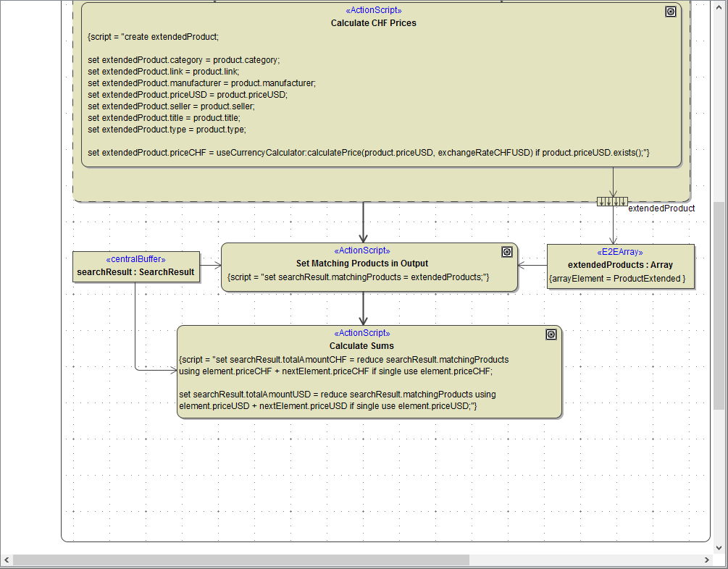This screenshot has width=728, height=569.
Task: Click the vertical scrollbar thumb
Action: (x=717, y=290)
